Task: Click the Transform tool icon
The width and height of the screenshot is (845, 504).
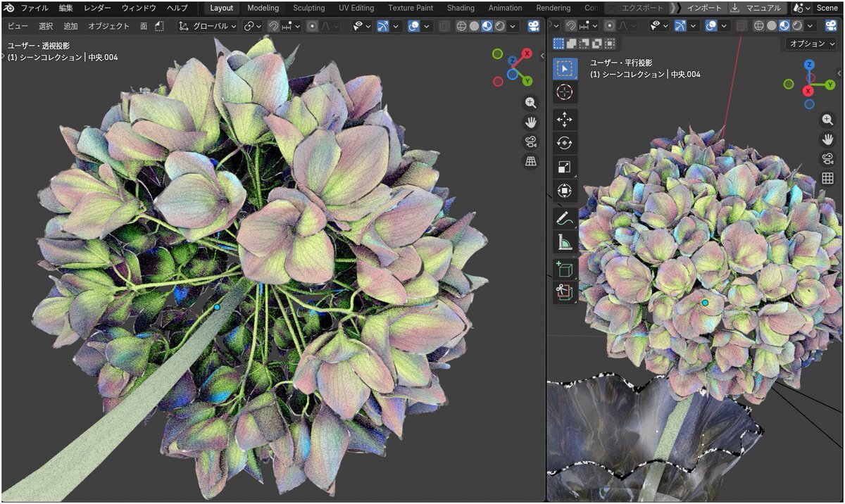Action: point(565,190)
